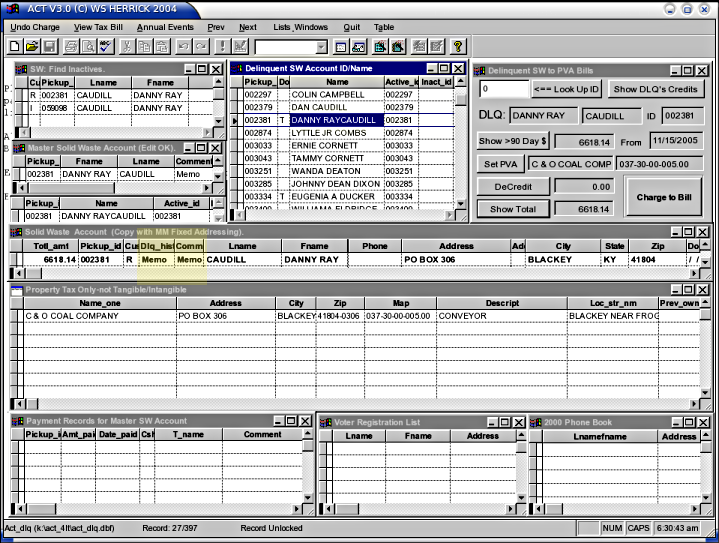Viewport: 719px width, 543px height.
Task: Click the Undo arrow toolbar icon
Action: point(183,46)
